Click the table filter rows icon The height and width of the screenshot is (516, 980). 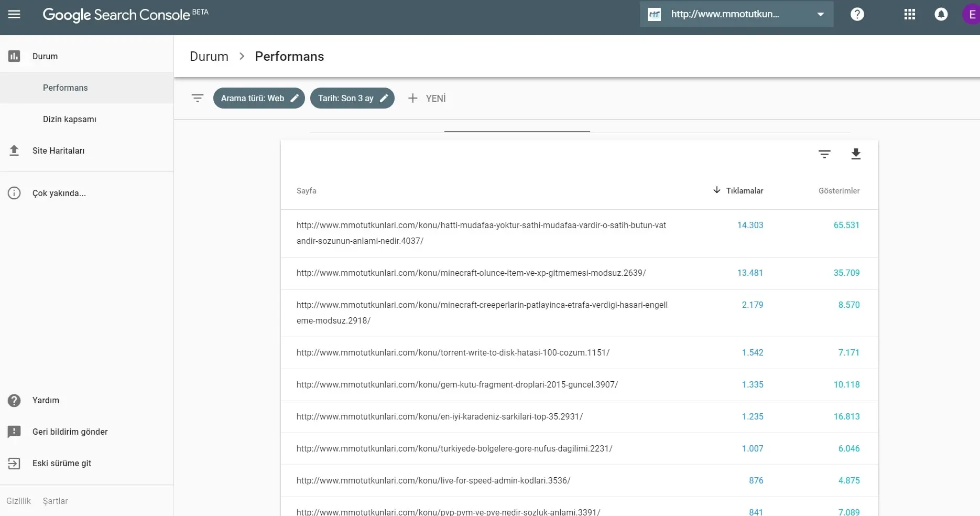[824, 154]
